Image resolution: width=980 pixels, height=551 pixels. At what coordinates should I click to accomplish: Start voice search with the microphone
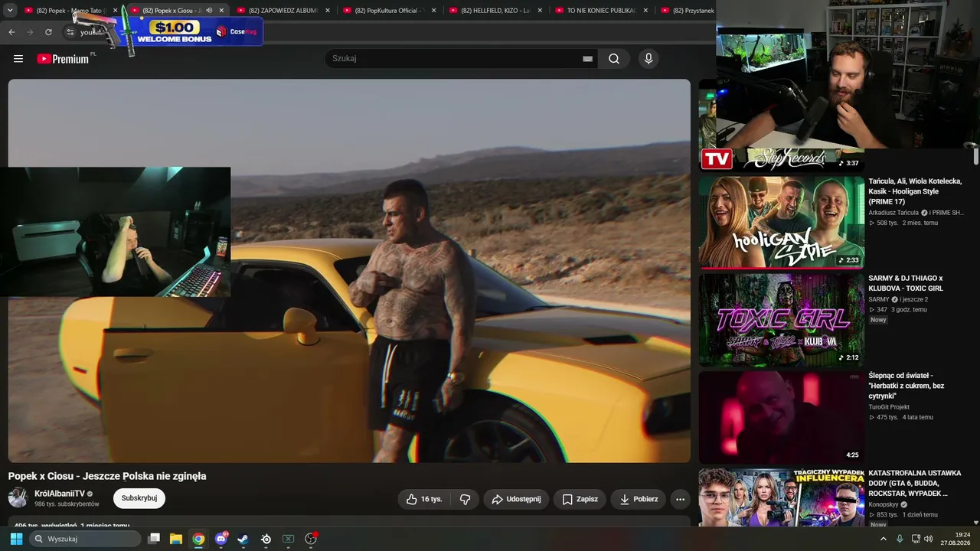[648, 59]
